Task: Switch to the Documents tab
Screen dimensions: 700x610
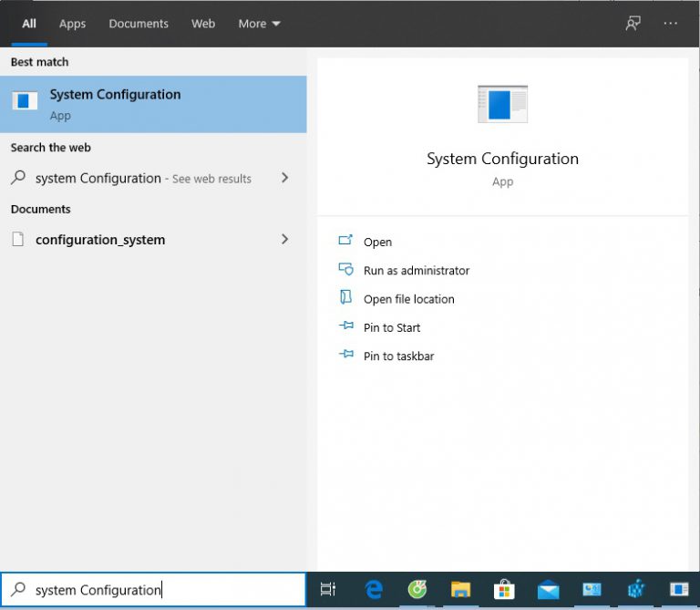Action: [139, 24]
